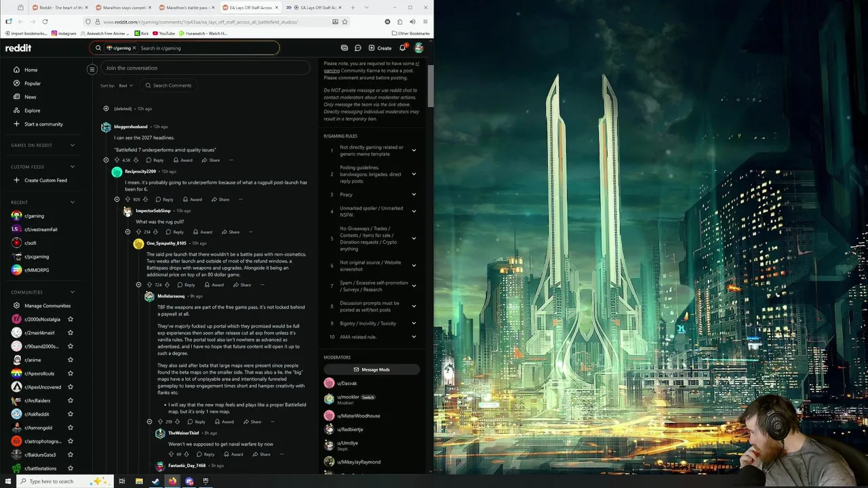Favorite r/2000sNostalgia with its star
Viewport: 868px width, 488px height.
71,319
